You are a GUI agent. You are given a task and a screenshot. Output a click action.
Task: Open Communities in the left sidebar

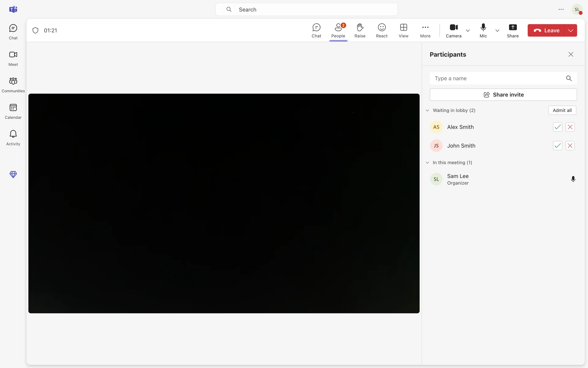13,84
